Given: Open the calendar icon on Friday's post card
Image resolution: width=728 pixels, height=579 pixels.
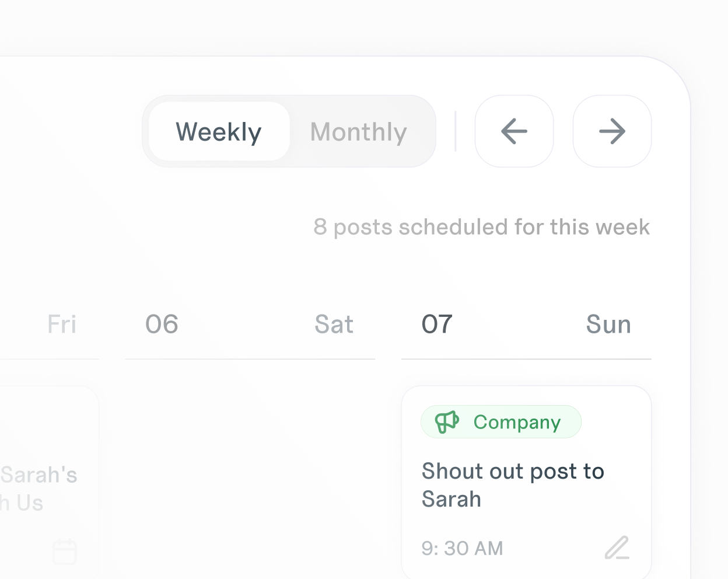Looking at the screenshot, I should (64, 551).
